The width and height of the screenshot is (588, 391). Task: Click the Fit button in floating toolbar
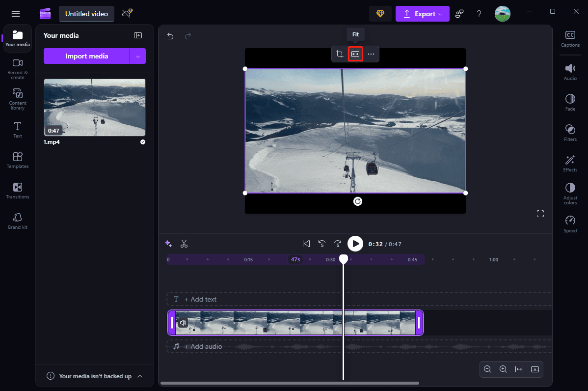click(x=355, y=54)
